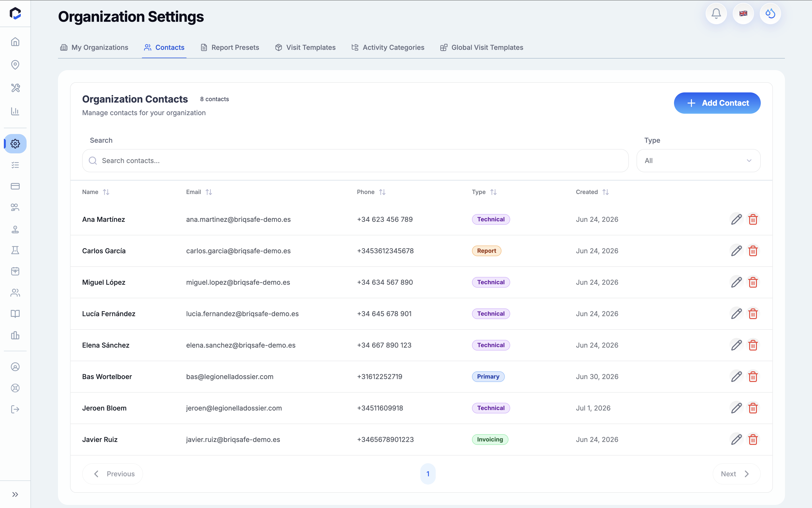Open the bar chart analytics icon

pos(15,111)
